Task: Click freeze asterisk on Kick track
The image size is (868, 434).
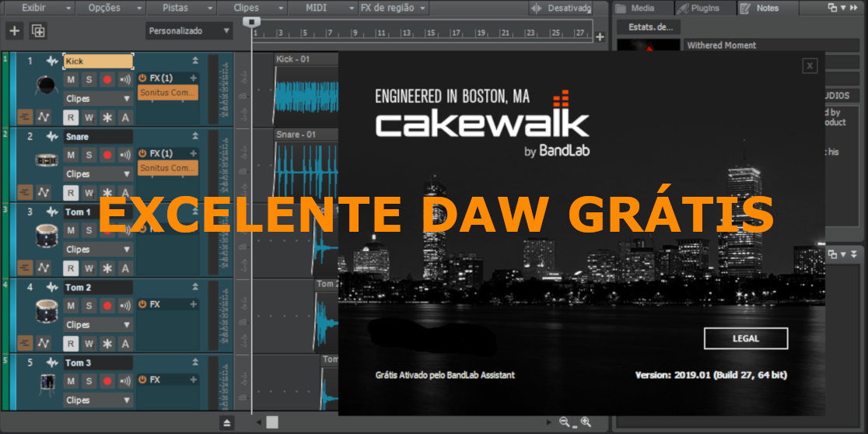Action: 107,117
